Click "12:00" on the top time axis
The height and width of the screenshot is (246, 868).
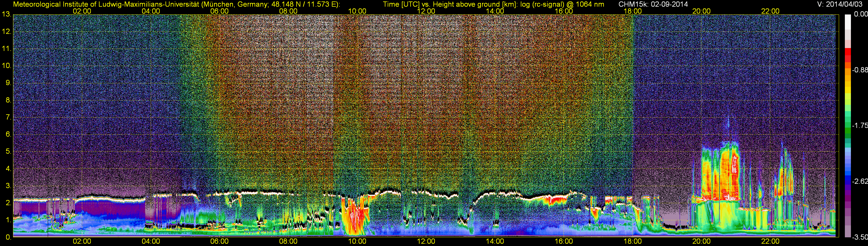pyautogui.click(x=426, y=11)
